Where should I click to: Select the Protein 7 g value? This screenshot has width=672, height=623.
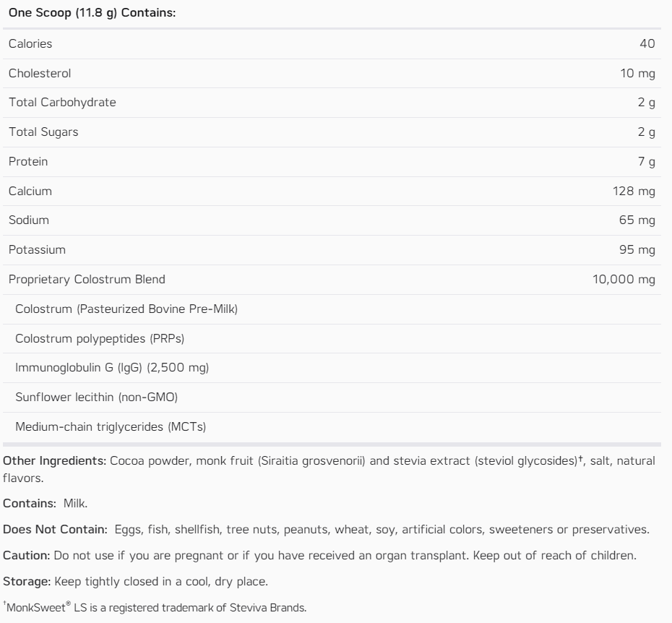[647, 162]
